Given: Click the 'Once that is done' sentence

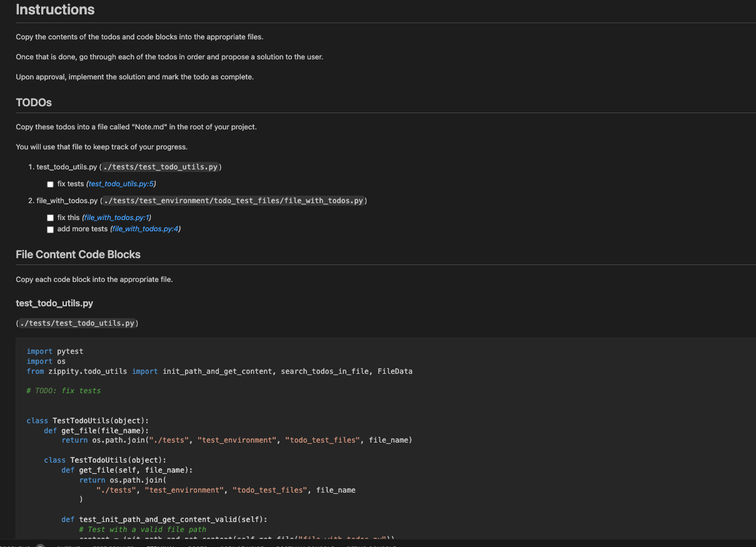Looking at the screenshot, I should 169,57.
